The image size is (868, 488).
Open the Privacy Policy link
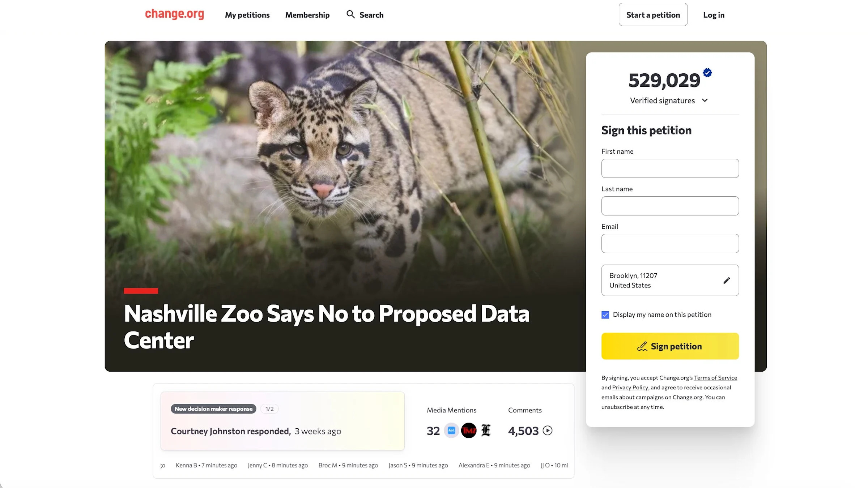click(630, 388)
